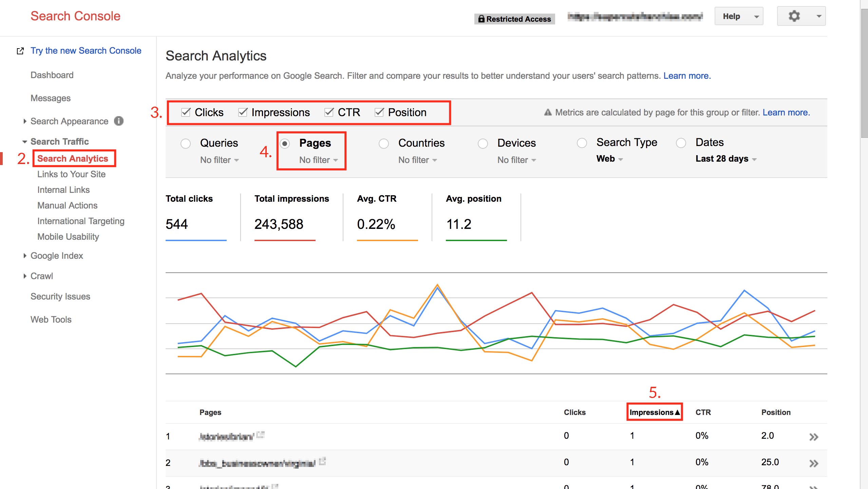Click Try the new Search Console link
The width and height of the screenshot is (868, 489).
(86, 51)
